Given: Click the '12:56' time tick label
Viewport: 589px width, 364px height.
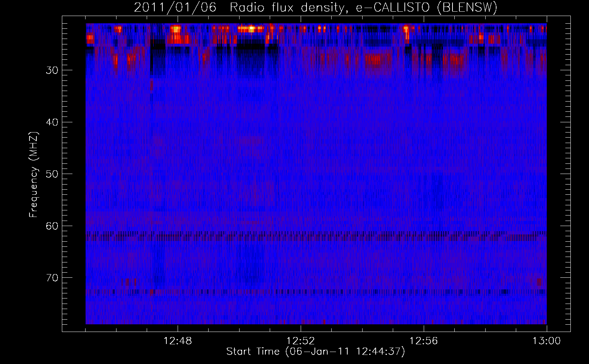Looking at the screenshot, I should [x=424, y=341].
